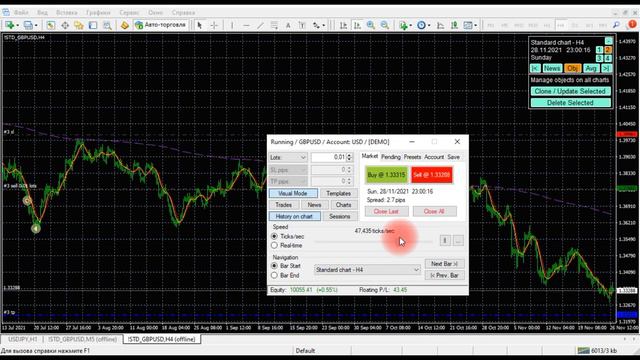This screenshot has height=360, width=640.
Task: Select the Ticks/sec speed radio button
Action: point(274,236)
